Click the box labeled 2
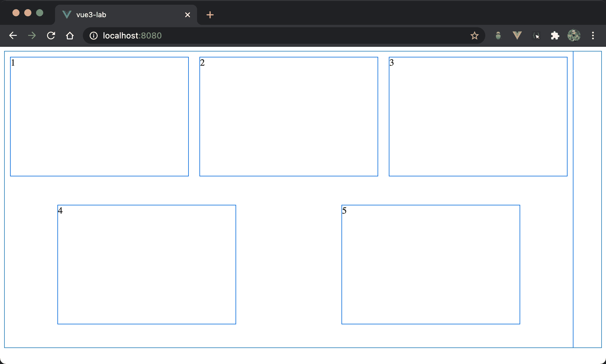This screenshot has width=606, height=364. tap(289, 117)
